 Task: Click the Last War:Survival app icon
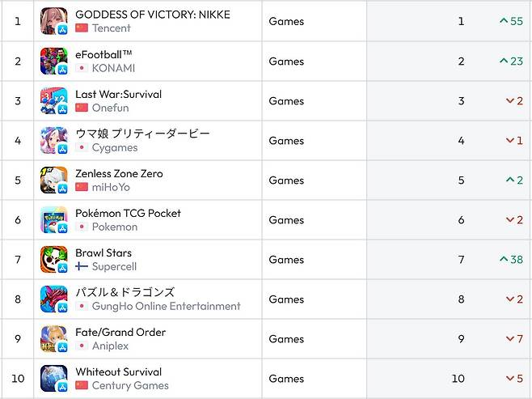click(54, 100)
